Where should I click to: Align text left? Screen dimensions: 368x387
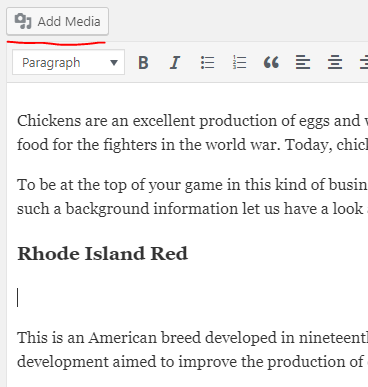point(303,62)
